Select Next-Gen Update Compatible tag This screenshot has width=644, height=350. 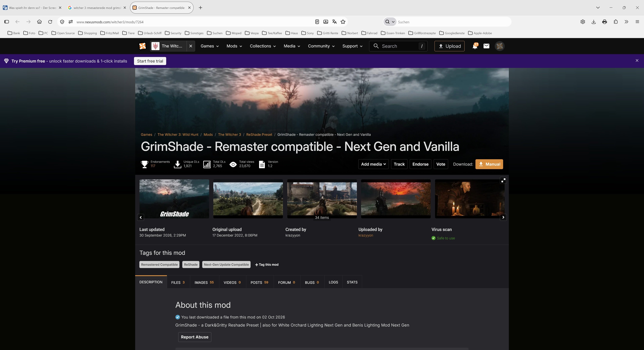(226, 265)
